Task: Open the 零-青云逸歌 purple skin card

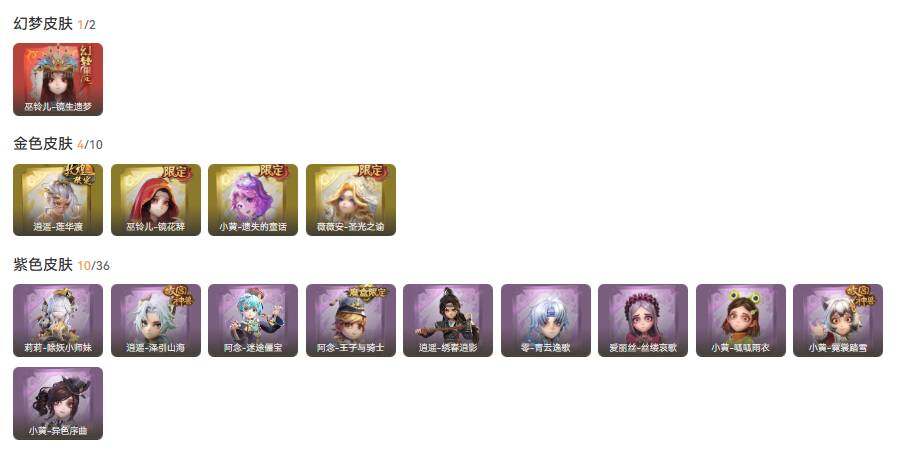Action: [546, 320]
